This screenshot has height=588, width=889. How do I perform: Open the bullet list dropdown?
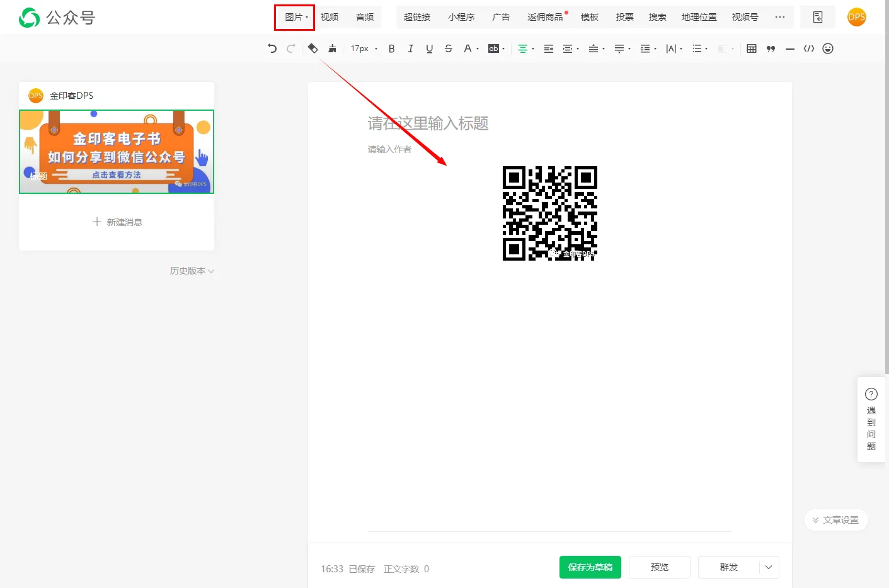pyautogui.click(x=700, y=48)
